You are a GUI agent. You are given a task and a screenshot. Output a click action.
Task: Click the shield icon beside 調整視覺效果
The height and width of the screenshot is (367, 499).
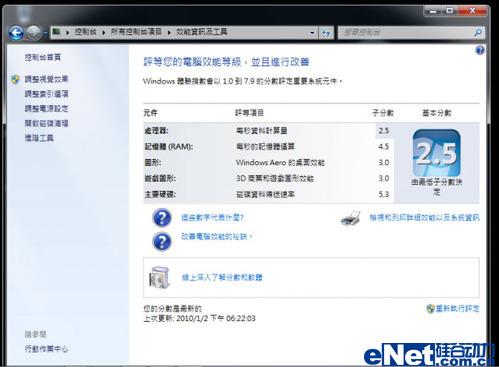tap(15, 79)
